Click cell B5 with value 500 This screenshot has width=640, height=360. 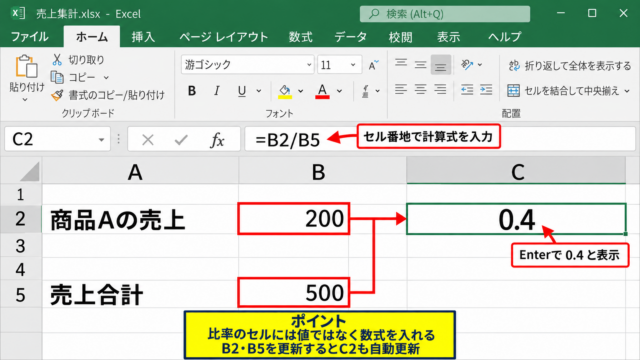tap(293, 293)
